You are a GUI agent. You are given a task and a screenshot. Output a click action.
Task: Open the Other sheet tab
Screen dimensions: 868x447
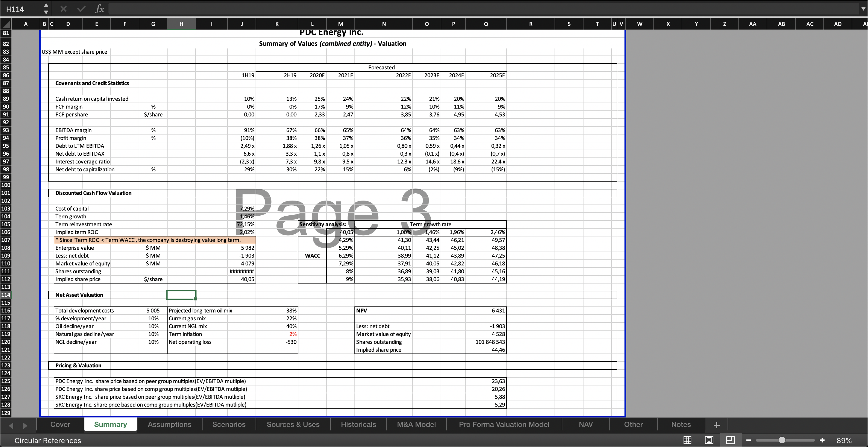coord(634,424)
